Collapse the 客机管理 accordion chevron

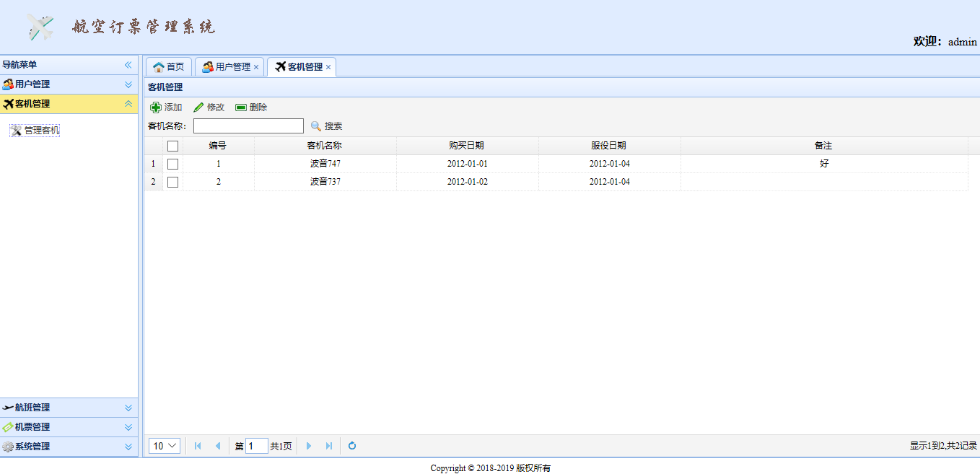[x=128, y=104]
